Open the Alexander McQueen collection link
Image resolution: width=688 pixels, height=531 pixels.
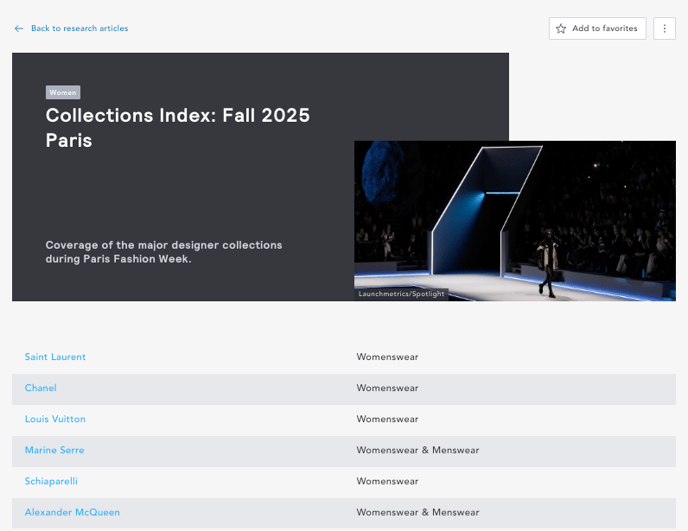(x=72, y=513)
